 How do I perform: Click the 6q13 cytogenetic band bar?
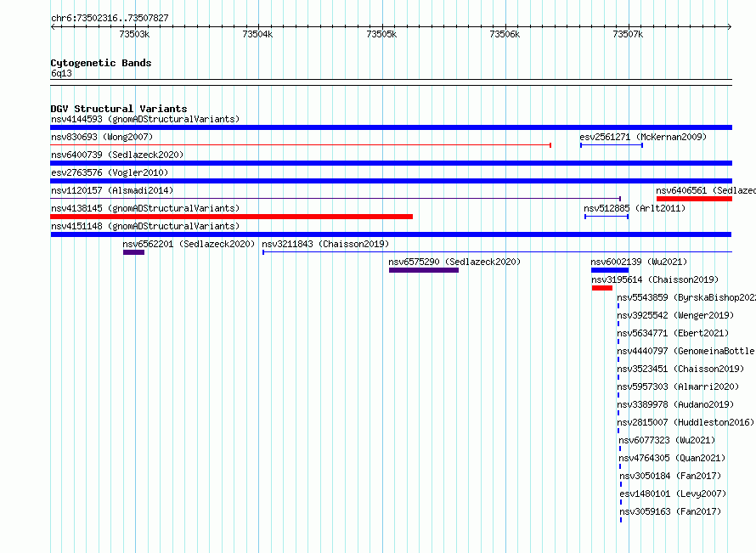click(391, 82)
